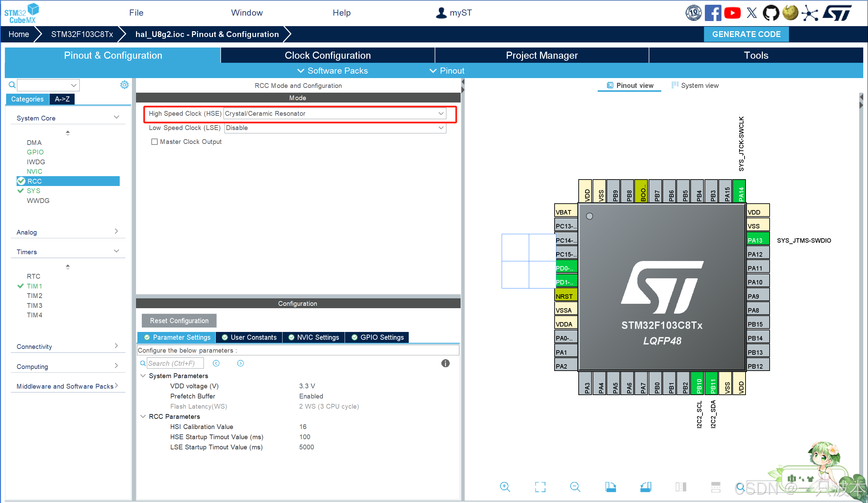Screen dimensions: 868x503
Task: Open the GitHub icon in header
Action: click(x=771, y=13)
